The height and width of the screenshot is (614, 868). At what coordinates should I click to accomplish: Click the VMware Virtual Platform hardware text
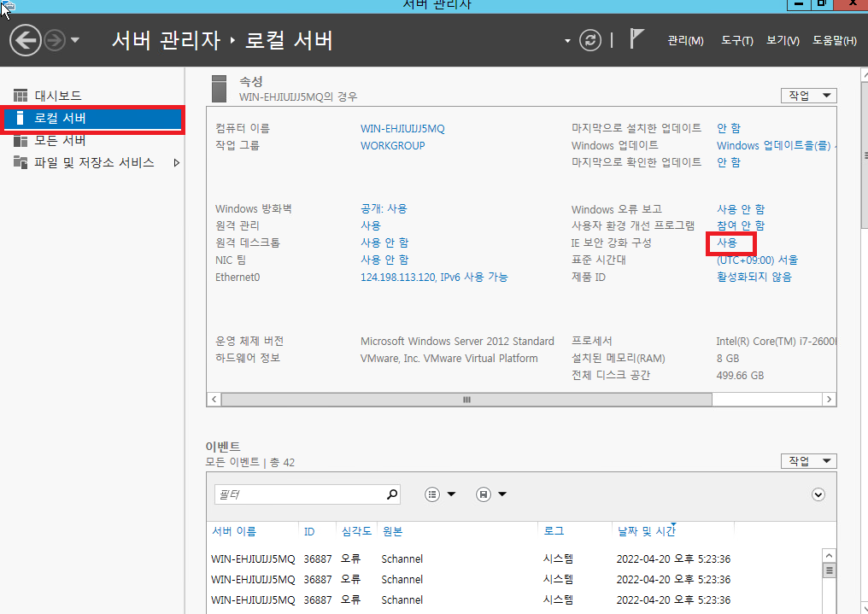pyautogui.click(x=449, y=359)
